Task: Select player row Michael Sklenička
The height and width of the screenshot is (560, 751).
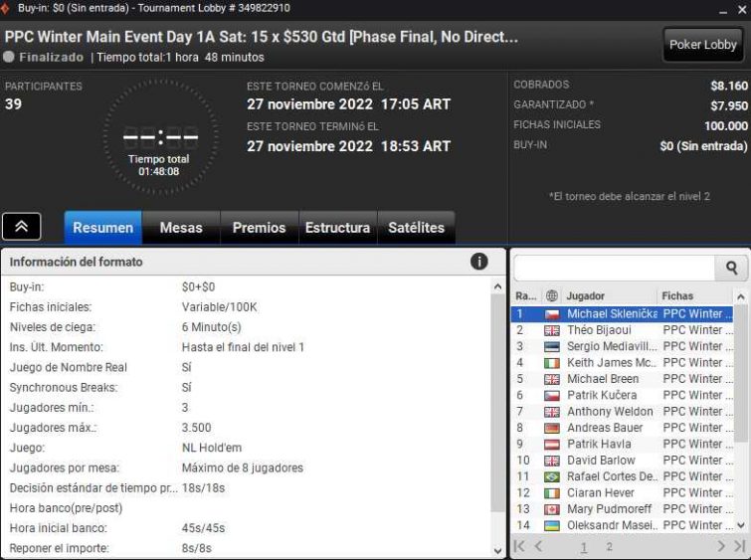Action: coord(623,314)
